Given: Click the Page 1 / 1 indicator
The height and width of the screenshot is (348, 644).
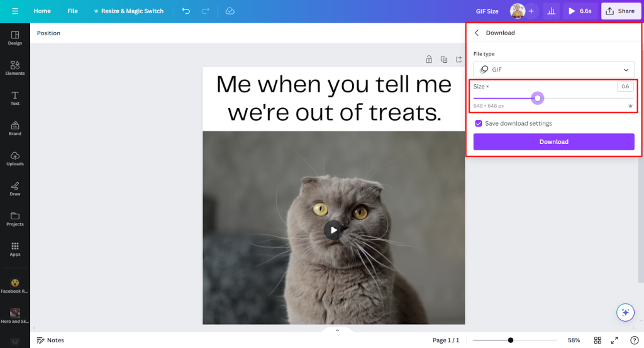Looking at the screenshot, I should (x=446, y=340).
